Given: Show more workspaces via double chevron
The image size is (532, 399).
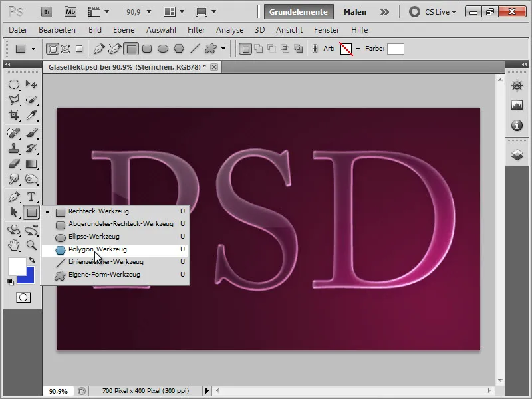Looking at the screenshot, I should pyautogui.click(x=384, y=12).
